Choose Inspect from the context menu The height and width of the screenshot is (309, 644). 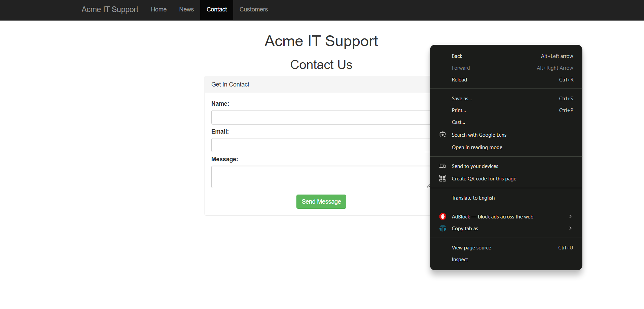[460, 260]
